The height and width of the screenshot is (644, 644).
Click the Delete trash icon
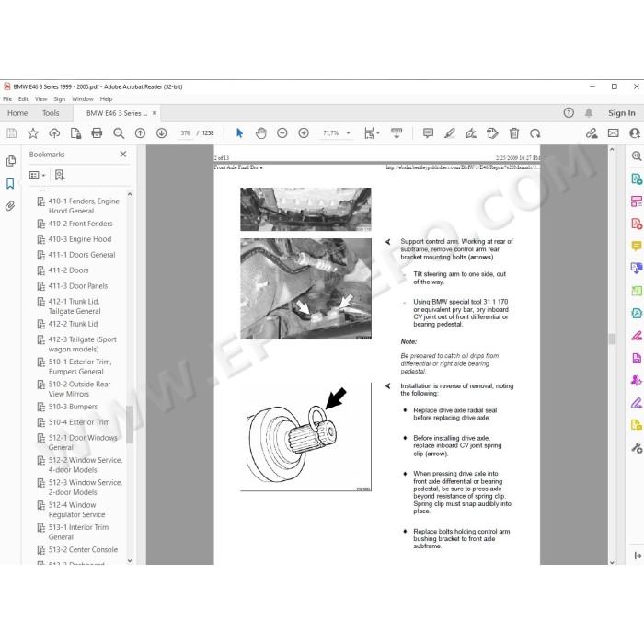tap(513, 133)
